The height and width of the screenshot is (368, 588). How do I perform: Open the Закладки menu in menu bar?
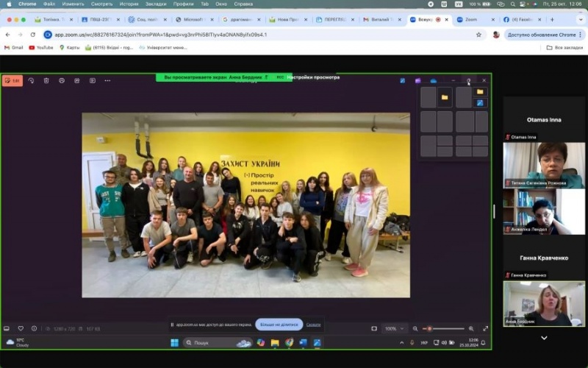click(155, 4)
